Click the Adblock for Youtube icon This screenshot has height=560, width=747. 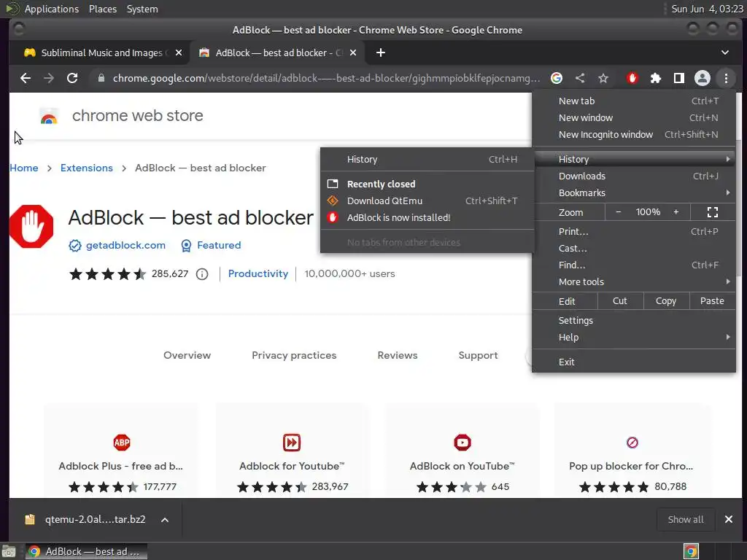[292, 443]
